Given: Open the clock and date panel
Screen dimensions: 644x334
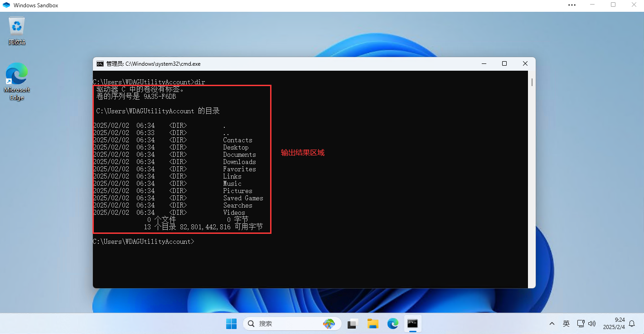Looking at the screenshot, I should pyautogui.click(x=614, y=324).
